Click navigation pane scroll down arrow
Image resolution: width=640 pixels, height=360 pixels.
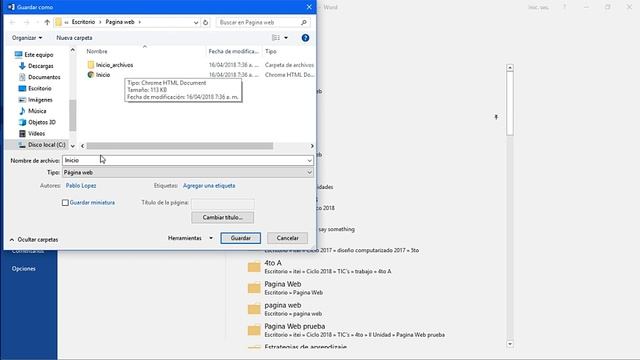coord(73,146)
